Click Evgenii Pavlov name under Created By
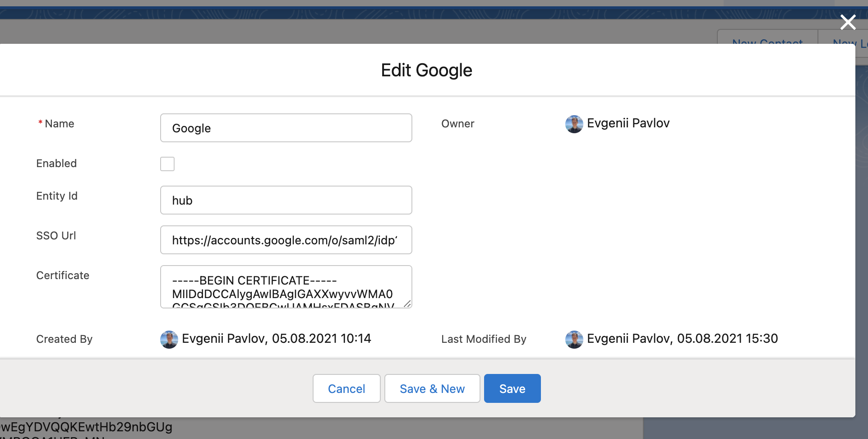This screenshot has width=868, height=439. coord(223,339)
